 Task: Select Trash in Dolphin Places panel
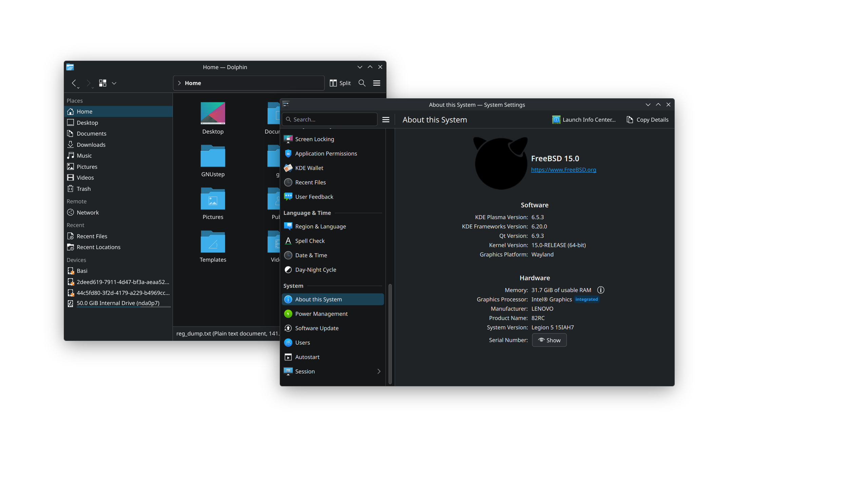[83, 189]
